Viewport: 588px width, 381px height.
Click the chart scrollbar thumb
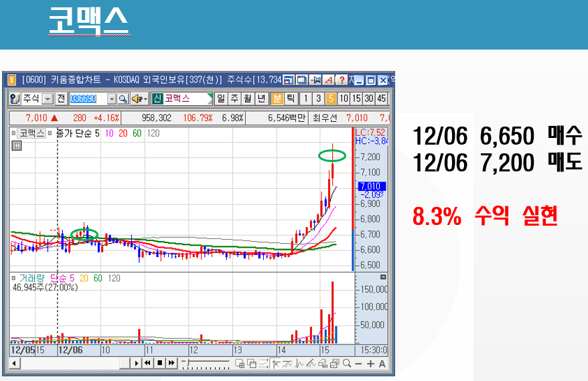pyautogui.click(x=125, y=363)
